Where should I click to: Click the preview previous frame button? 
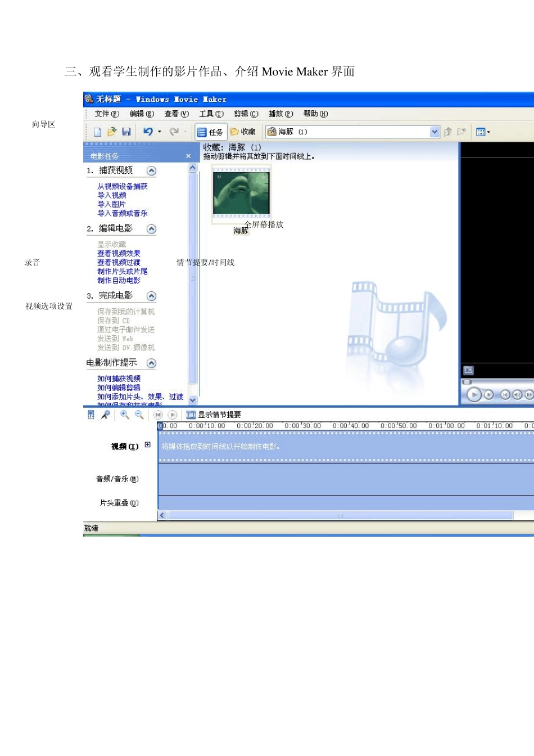[x=517, y=395]
